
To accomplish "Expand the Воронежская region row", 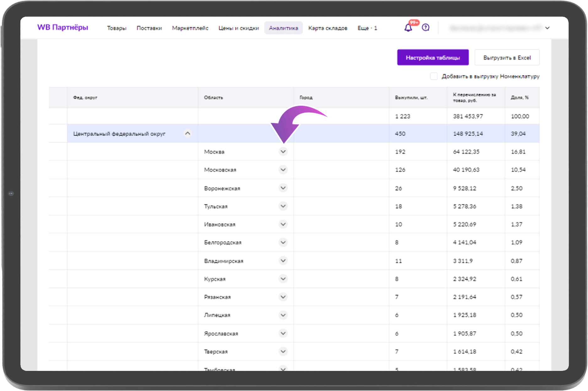I will [283, 188].
